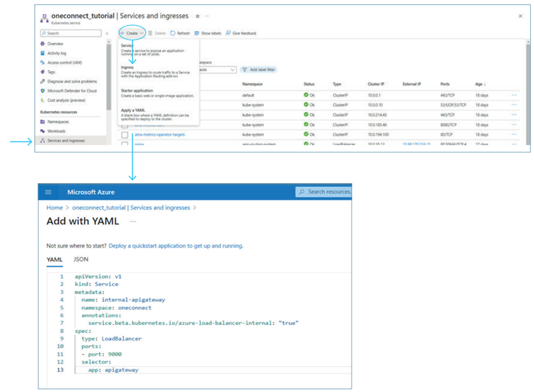
Task: Open Microsoft Defender for Cloud
Action: tap(72, 91)
